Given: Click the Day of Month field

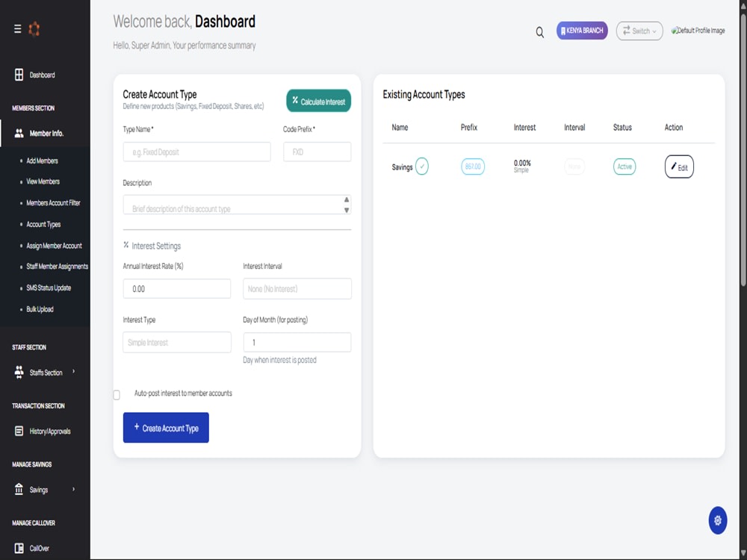Looking at the screenshot, I should [297, 343].
